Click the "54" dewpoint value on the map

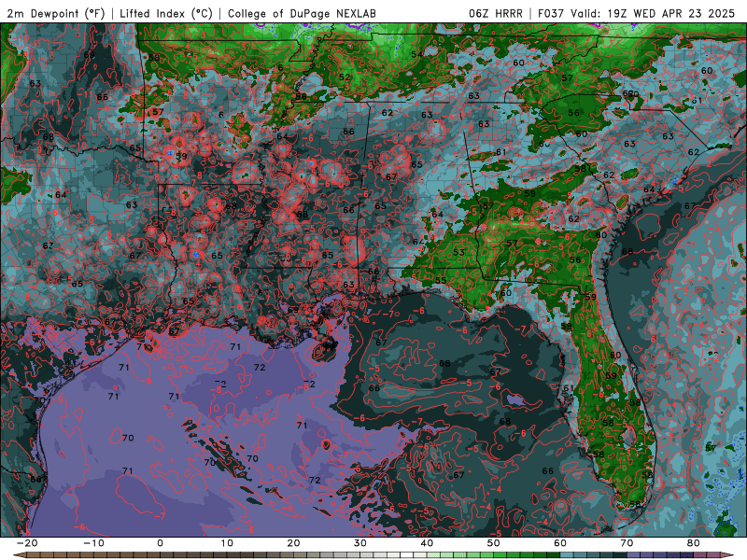(416, 55)
